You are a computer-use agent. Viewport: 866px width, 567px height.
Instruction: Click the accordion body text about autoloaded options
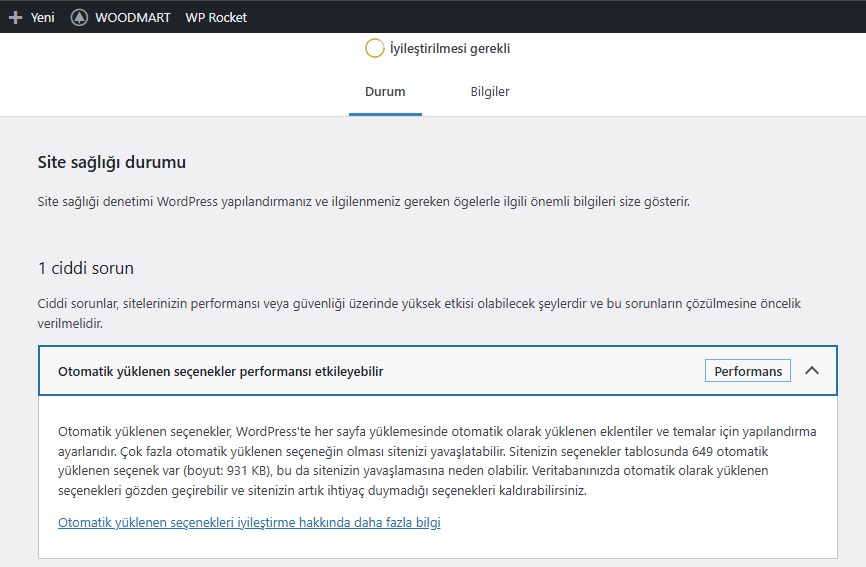437,461
